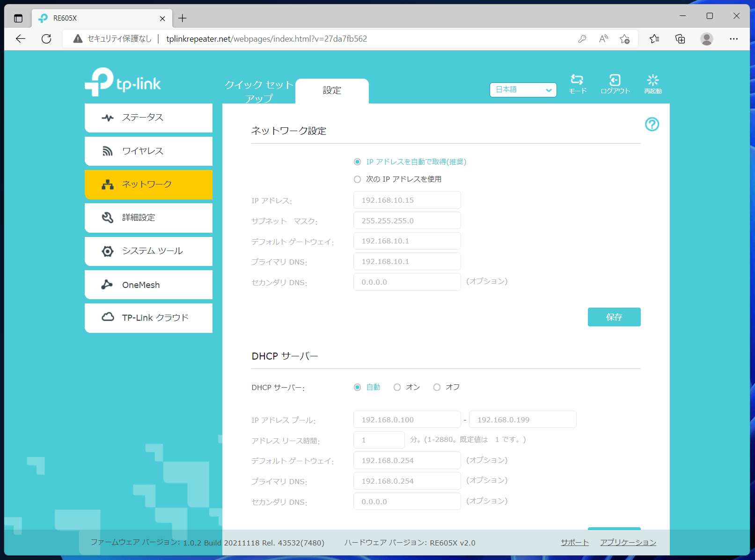Open the browser favorites list

(654, 39)
